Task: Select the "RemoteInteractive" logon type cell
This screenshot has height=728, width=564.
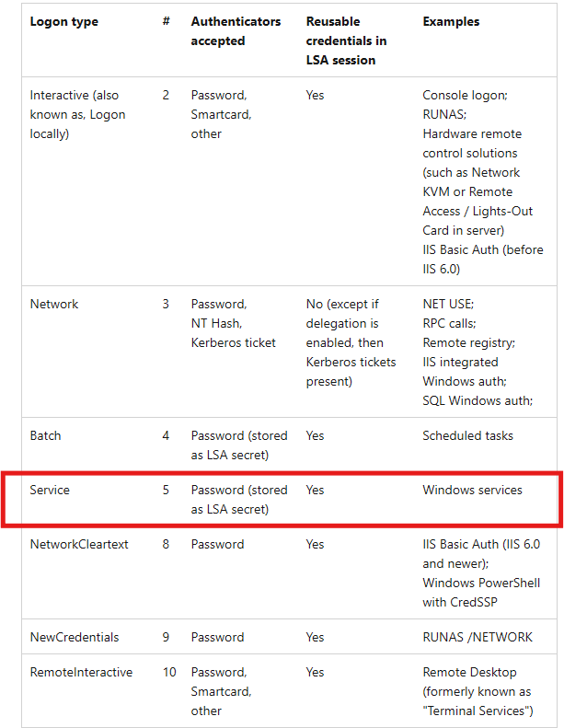Action: click(81, 672)
